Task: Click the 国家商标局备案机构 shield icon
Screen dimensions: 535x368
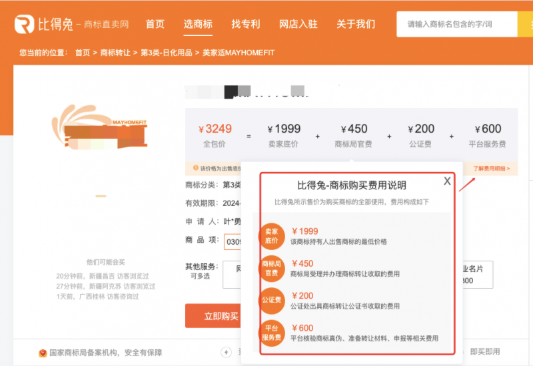Action: click(x=43, y=353)
